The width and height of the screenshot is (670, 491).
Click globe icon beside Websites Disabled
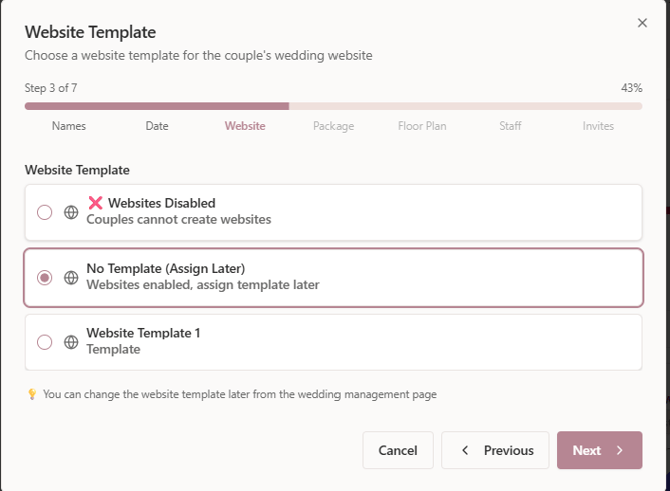71,212
